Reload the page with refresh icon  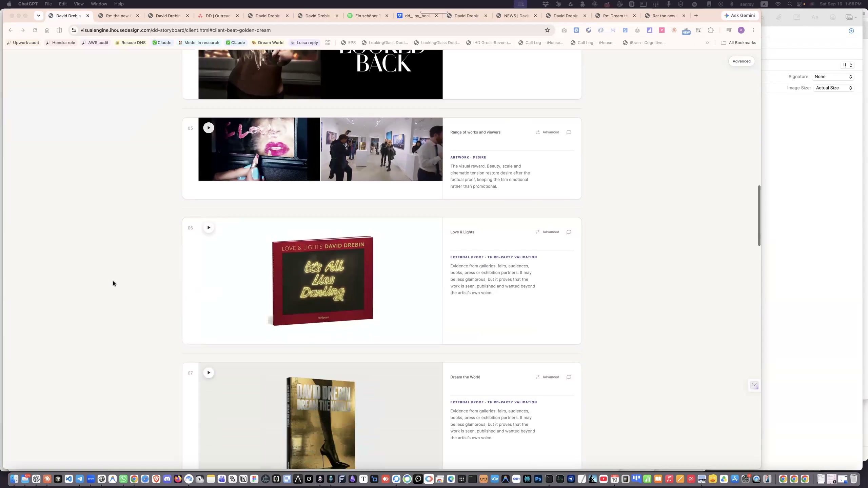[x=35, y=30]
